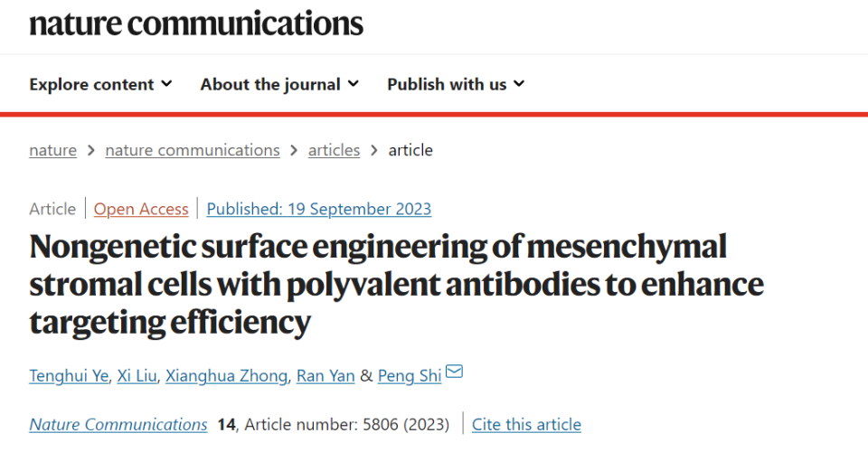
Task: Expand the Publish with us menu
Action: click(456, 84)
